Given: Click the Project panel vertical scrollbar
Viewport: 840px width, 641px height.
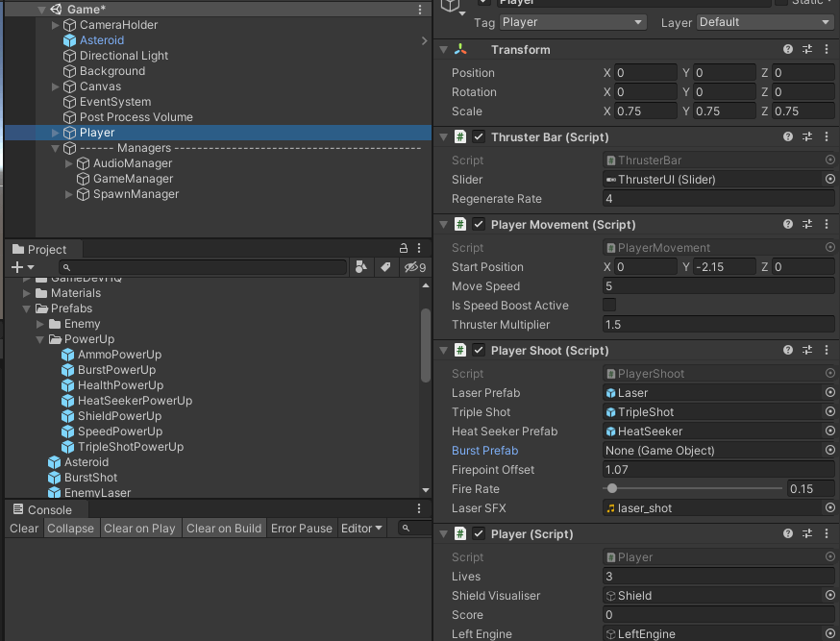Looking at the screenshot, I should (426, 345).
